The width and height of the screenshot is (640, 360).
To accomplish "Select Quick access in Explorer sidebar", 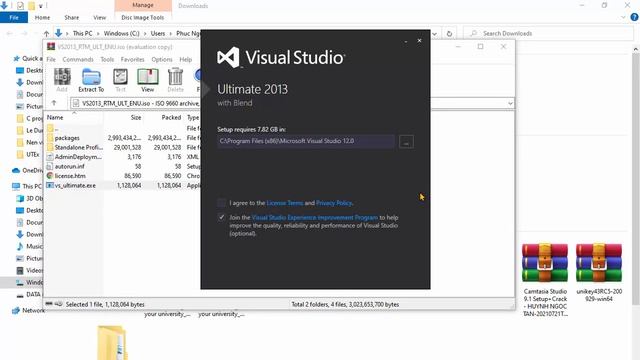I will point(27,58).
